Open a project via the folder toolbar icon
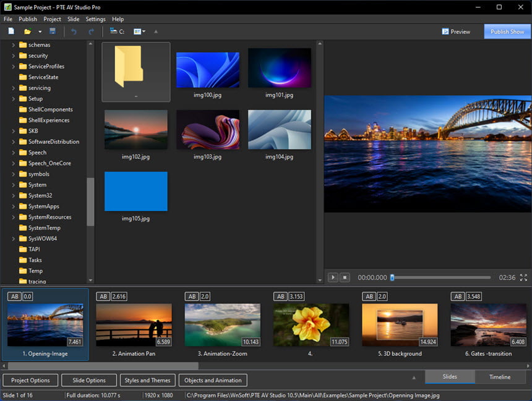The image size is (532, 401). 27,32
